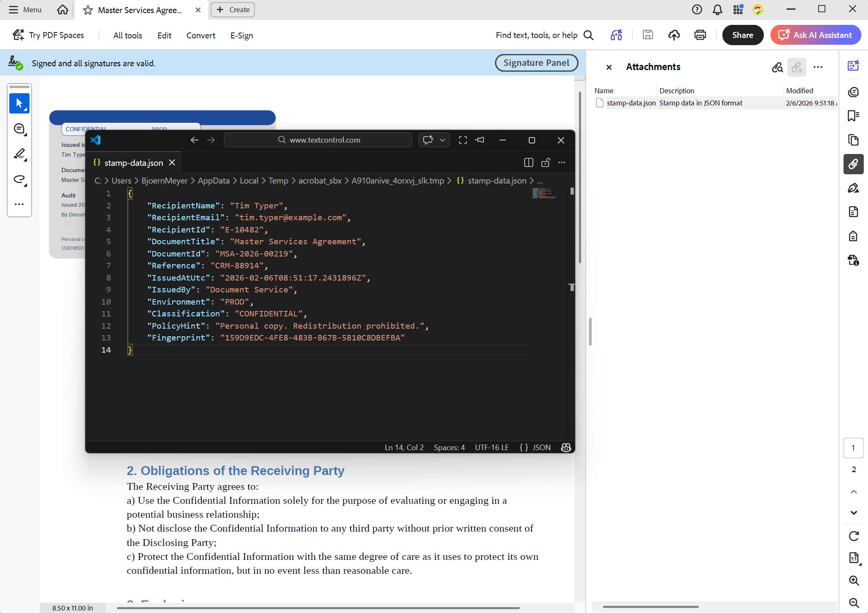
Task: Click the Ask AI Assistant button
Action: pos(815,35)
